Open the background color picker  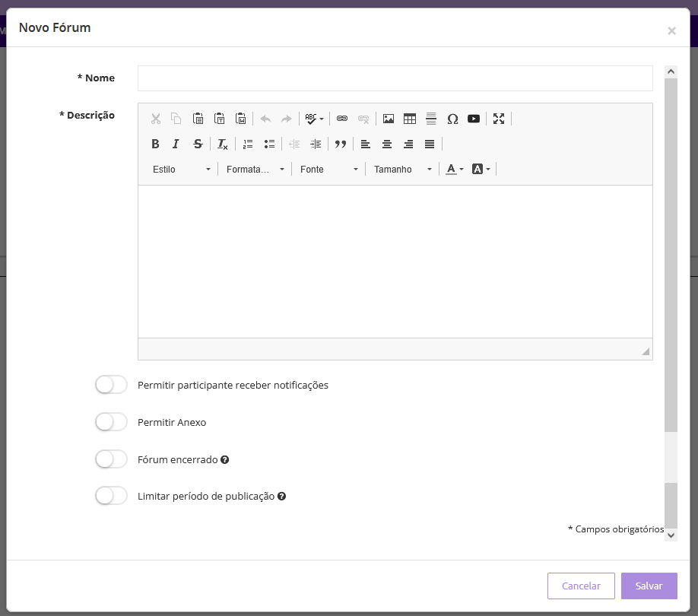click(481, 169)
